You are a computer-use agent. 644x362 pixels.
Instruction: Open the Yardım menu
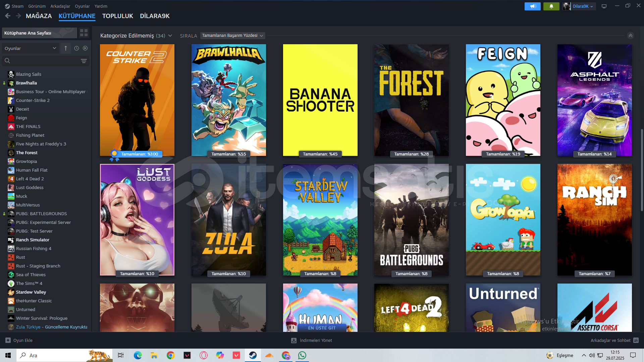101,6
